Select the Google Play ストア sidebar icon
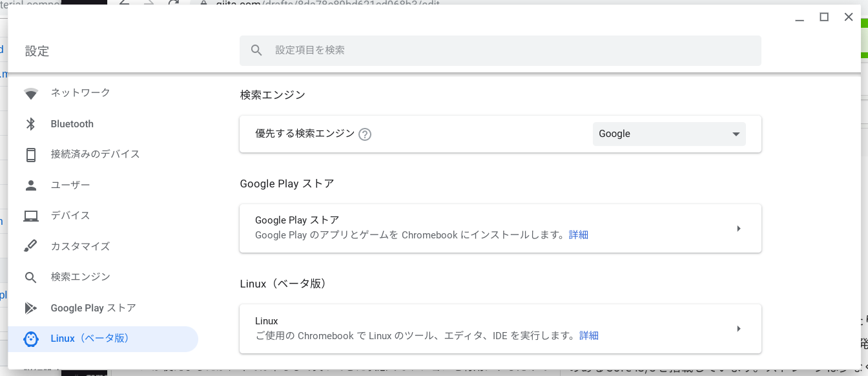The image size is (868, 376). click(31, 308)
